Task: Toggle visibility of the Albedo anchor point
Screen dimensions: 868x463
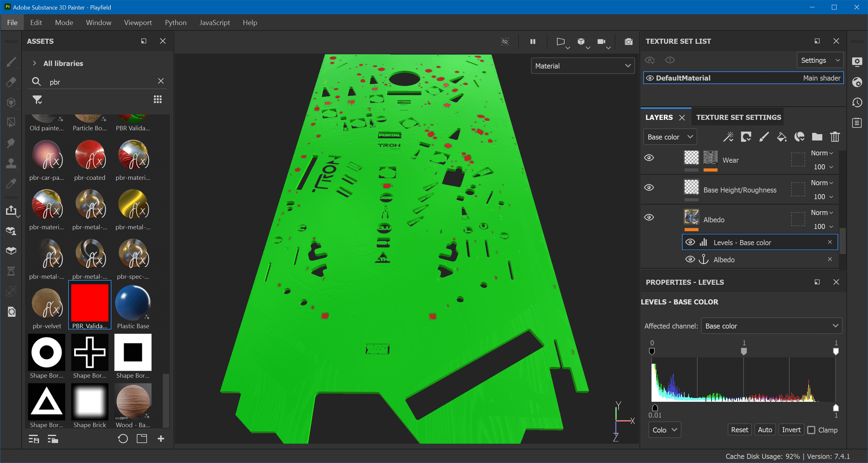Action: 690,259
